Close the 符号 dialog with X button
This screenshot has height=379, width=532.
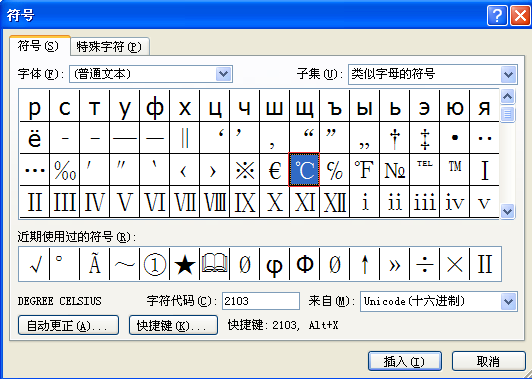520,15
